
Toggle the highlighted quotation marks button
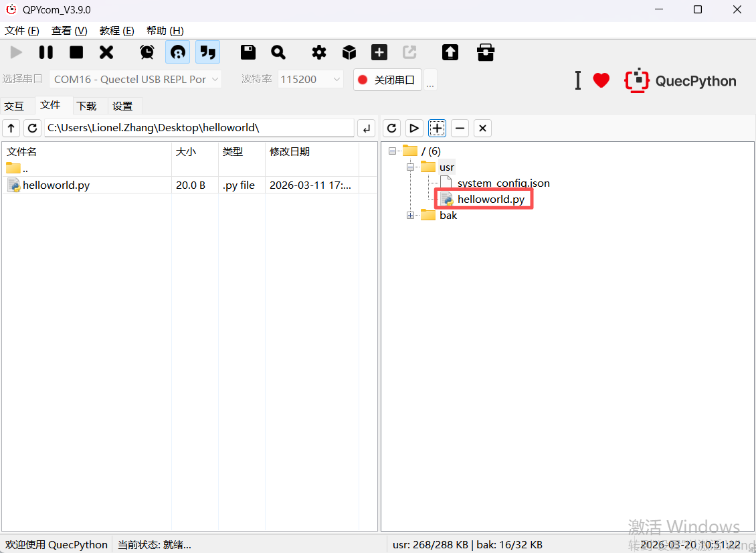(208, 52)
